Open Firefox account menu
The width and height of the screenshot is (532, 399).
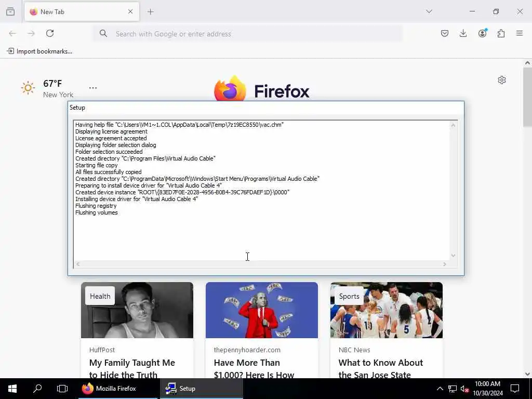(x=482, y=33)
